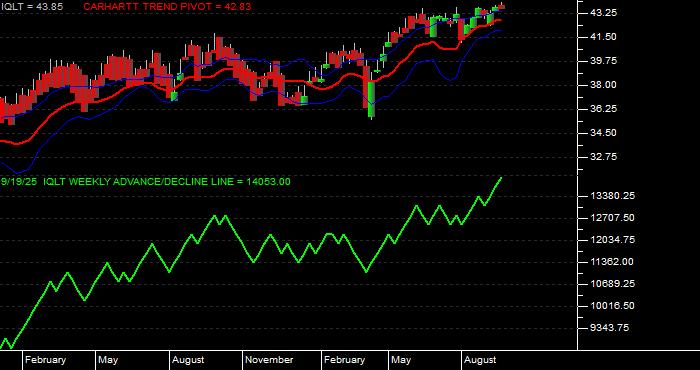Click the latest point of the advance/decline line

coord(501,178)
